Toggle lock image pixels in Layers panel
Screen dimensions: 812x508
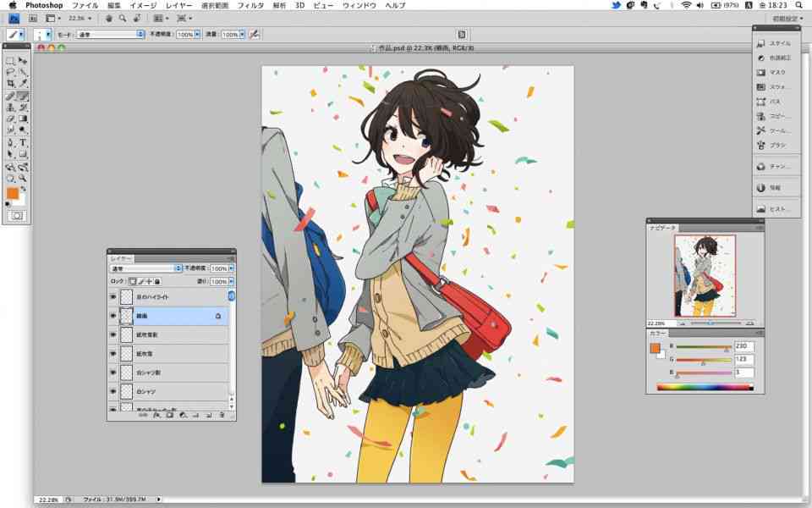140,281
